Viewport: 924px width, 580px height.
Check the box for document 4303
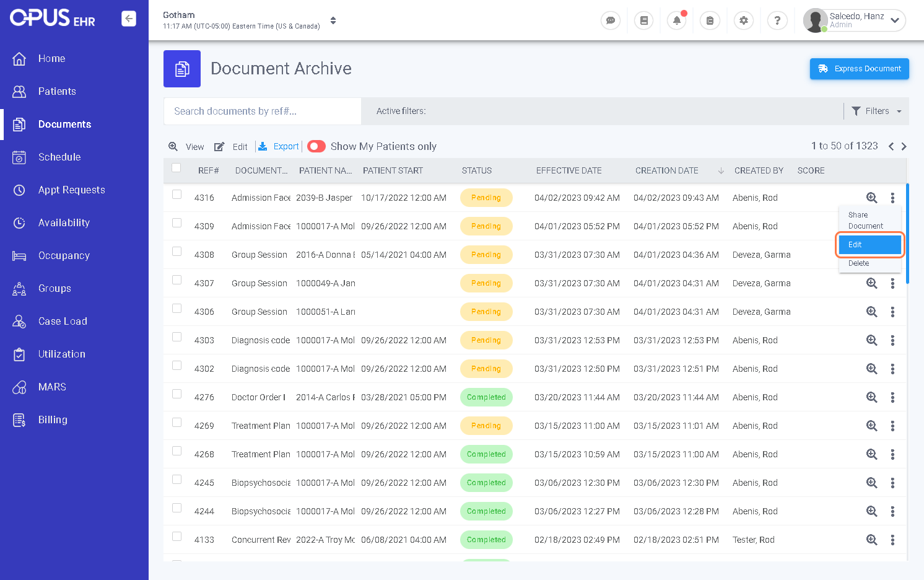click(177, 337)
